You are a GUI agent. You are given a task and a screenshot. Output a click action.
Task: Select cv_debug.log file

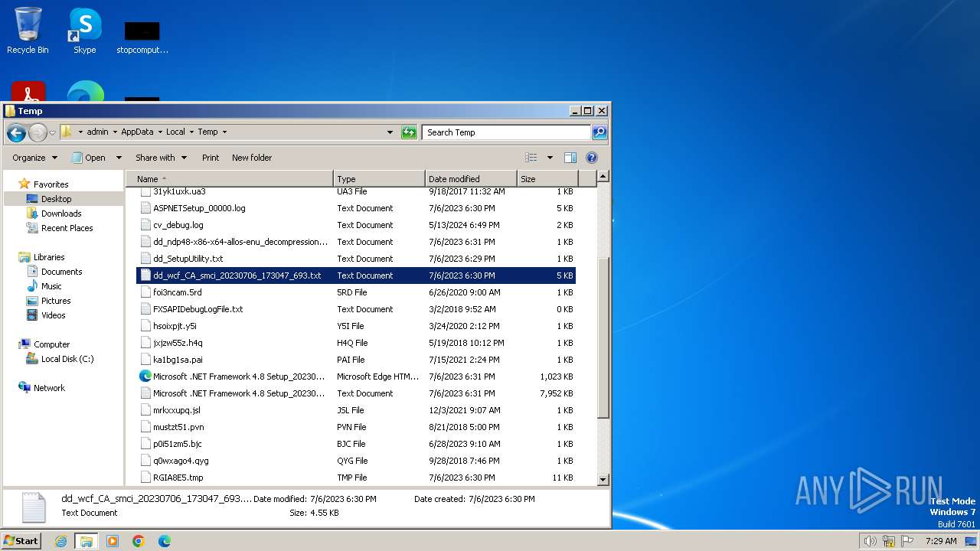tap(178, 225)
